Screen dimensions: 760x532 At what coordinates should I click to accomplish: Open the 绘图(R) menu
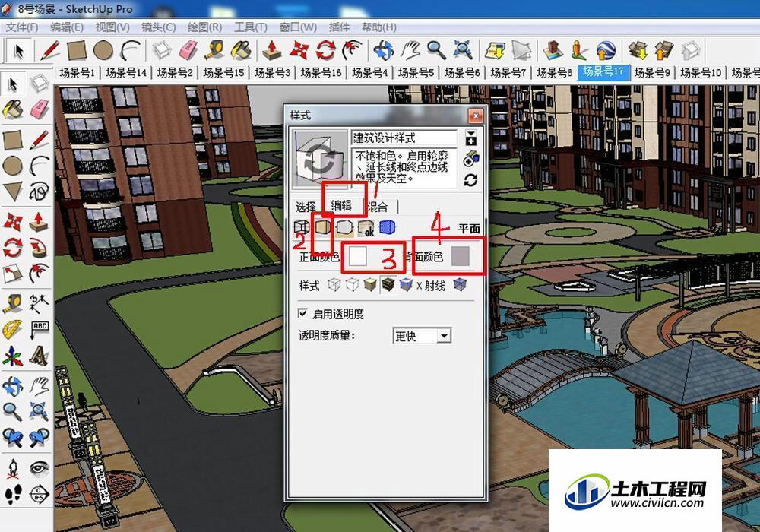(204, 27)
